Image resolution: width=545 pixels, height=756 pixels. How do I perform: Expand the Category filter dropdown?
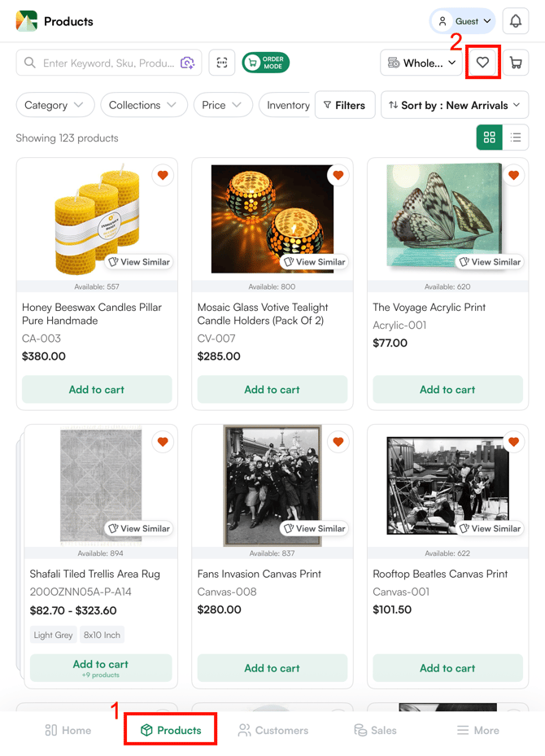[54, 104]
